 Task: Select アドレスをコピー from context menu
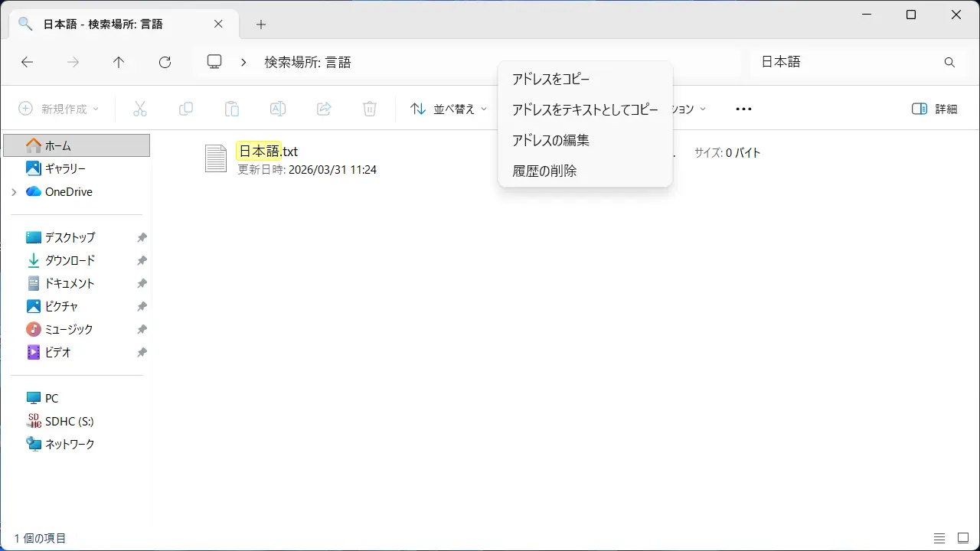click(x=551, y=80)
